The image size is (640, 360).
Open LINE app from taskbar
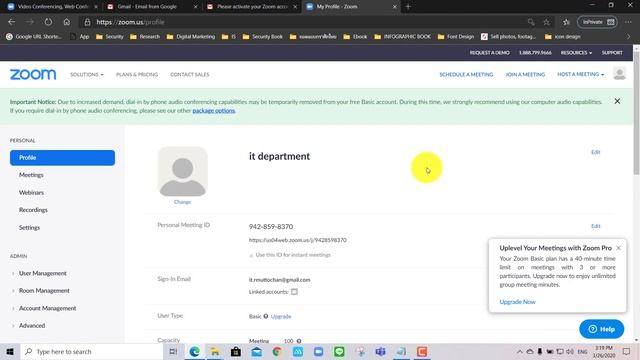[x=339, y=351]
